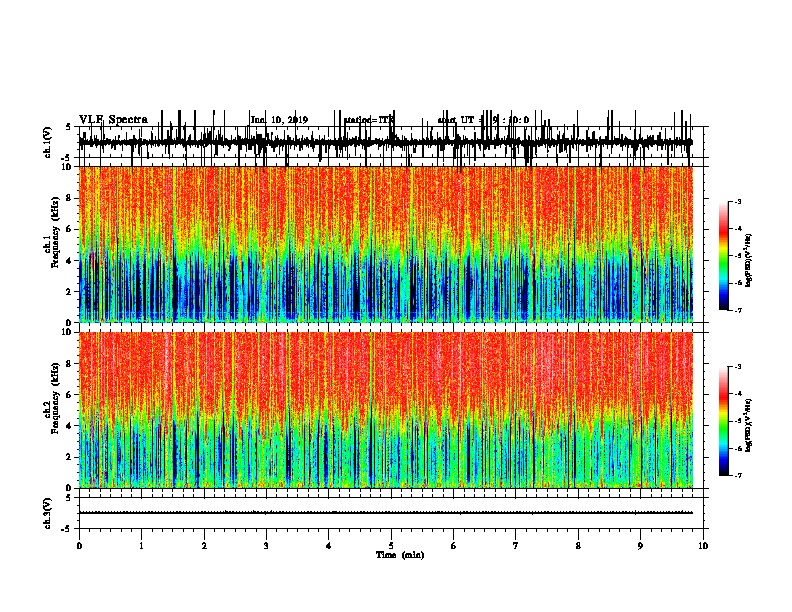Click tick label 3 on Time axis
The image size is (792, 612).
266,546
